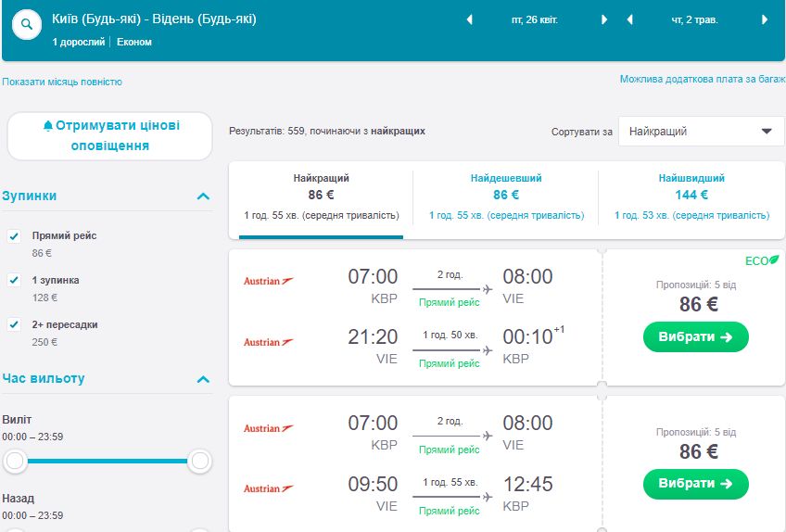
Task: Switch to the Найдешевший tab
Action: click(x=506, y=196)
